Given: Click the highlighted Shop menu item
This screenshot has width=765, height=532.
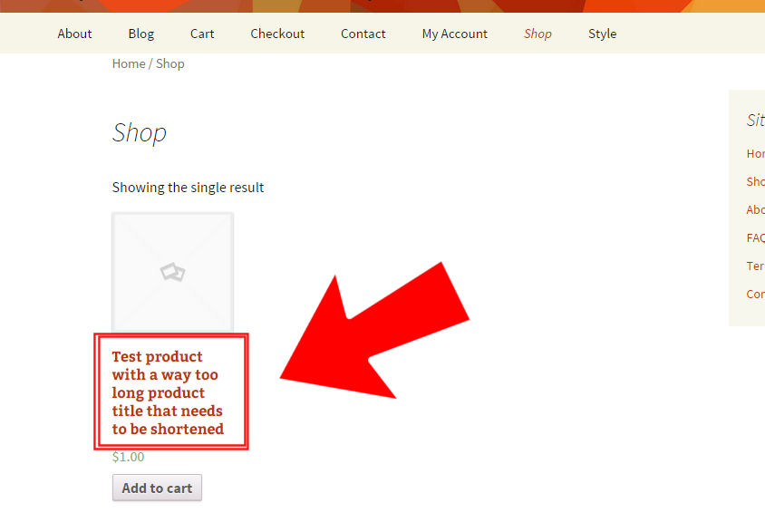Looking at the screenshot, I should [x=537, y=34].
